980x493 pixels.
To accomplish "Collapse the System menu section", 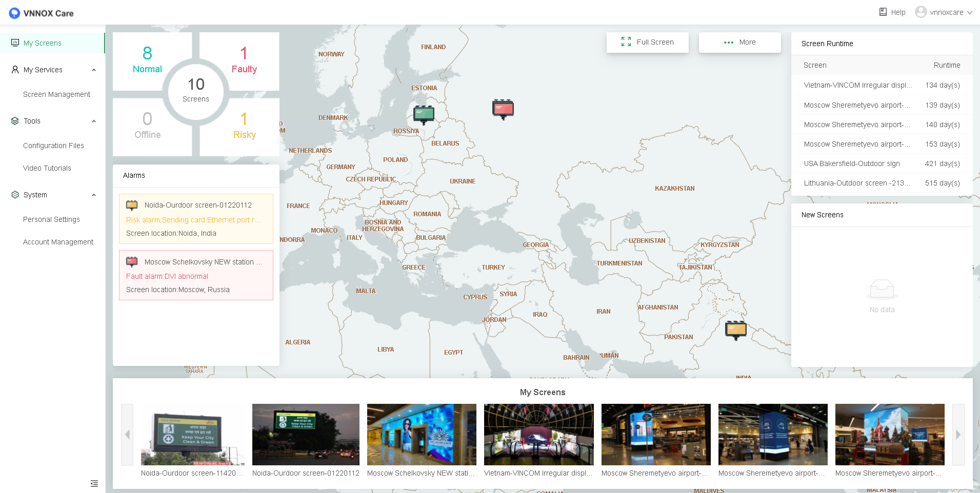I will click(x=94, y=195).
